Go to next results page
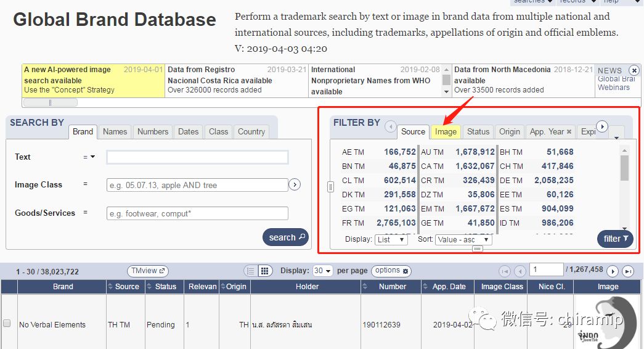 click(613, 271)
